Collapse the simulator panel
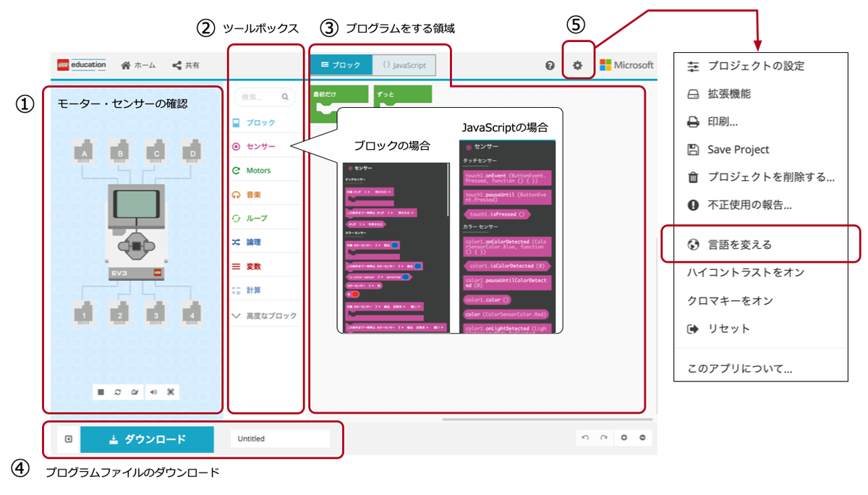Screen dimensions: 868x495 coord(68,439)
